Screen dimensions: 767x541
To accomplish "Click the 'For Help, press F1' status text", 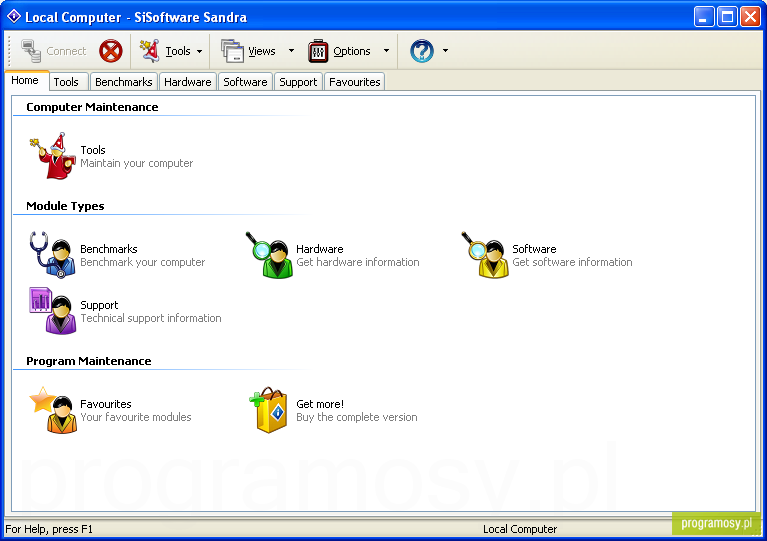I will 49,529.
